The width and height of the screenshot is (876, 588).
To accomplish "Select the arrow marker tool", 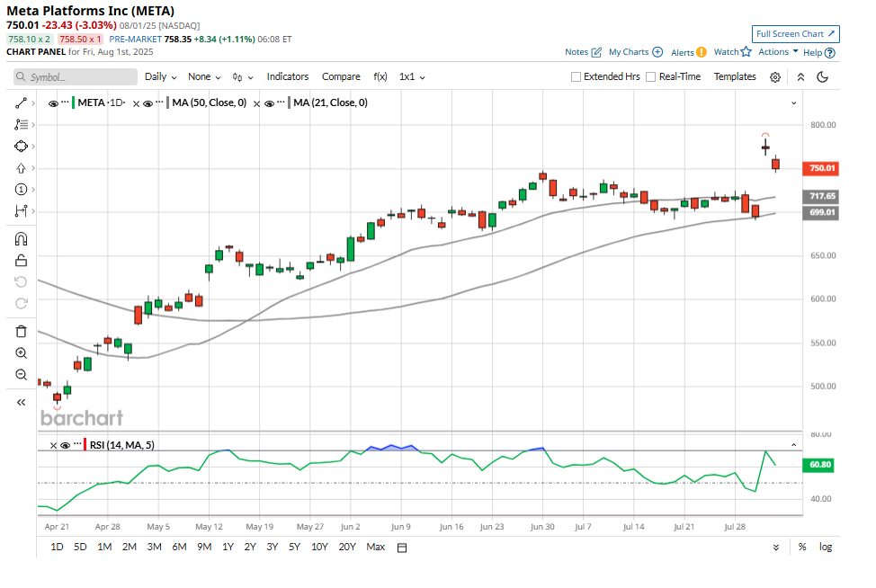I will click(x=21, y=168).
